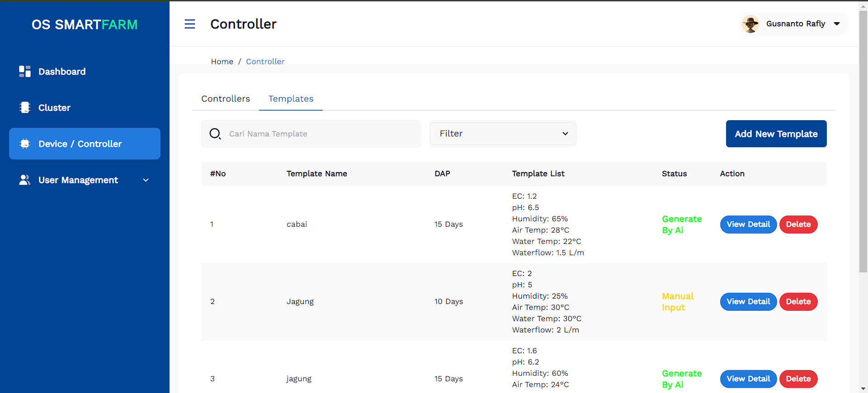
Task: Open the Filter dropdown
Action: pyautogui.click(x=503, y=134)
